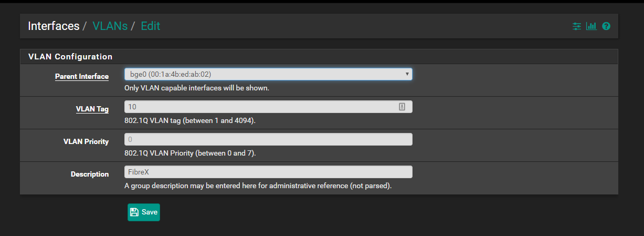Expand the Parent Interface dropdown arrow

[x=407, y=74]
